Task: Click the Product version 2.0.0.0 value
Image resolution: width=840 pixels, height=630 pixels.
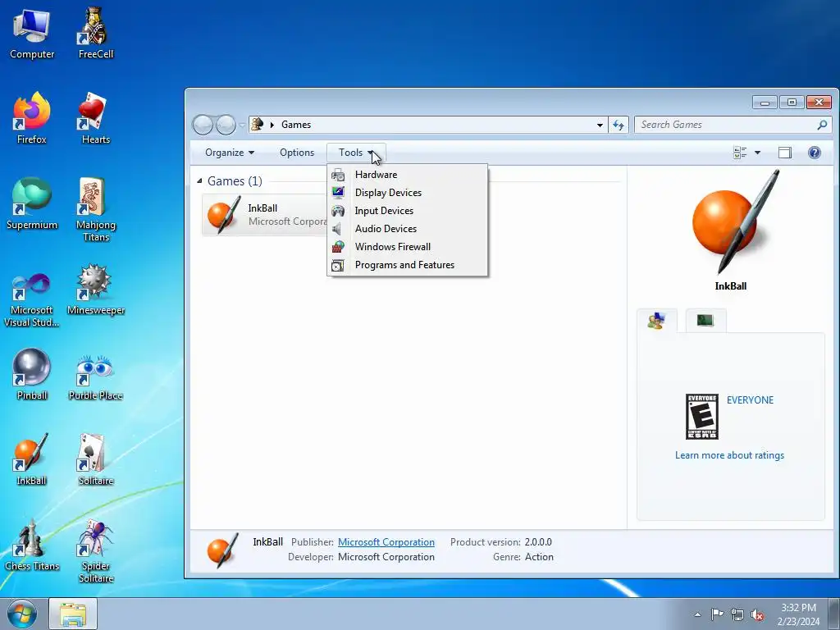Action: pos(538,542)
